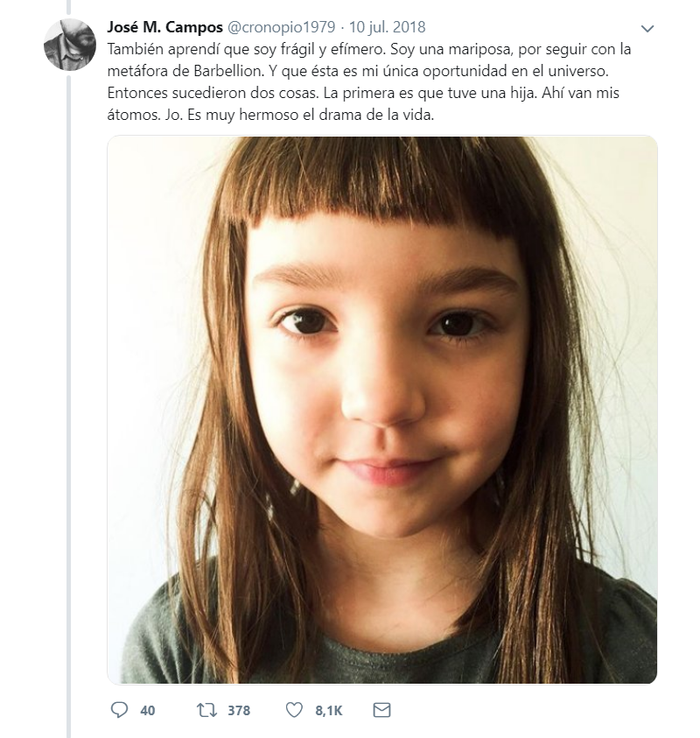Open José M. Campos profile avatar
This screenshot has height=738, width=700.
pyautogui.click(x=69, y=44)
